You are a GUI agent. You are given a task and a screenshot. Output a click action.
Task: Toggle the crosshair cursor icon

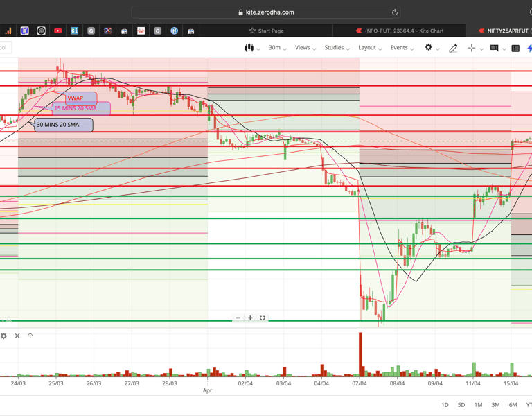coord(471,49)
